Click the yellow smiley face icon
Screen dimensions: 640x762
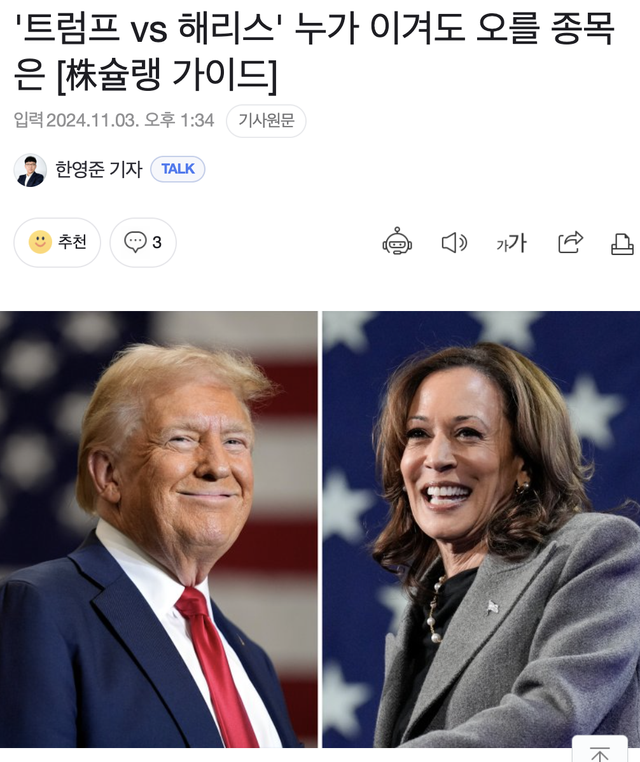(40, 242)
